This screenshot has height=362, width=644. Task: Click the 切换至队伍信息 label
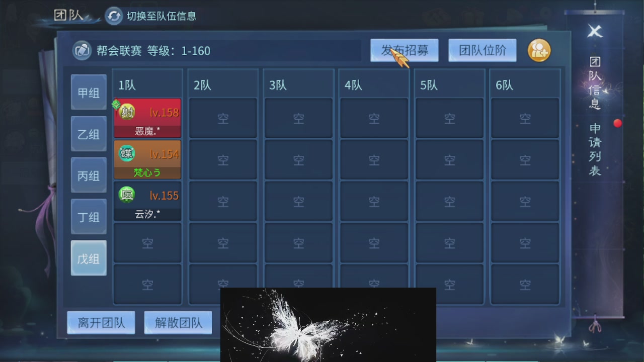pyautogui.click(x=162, y=16)
